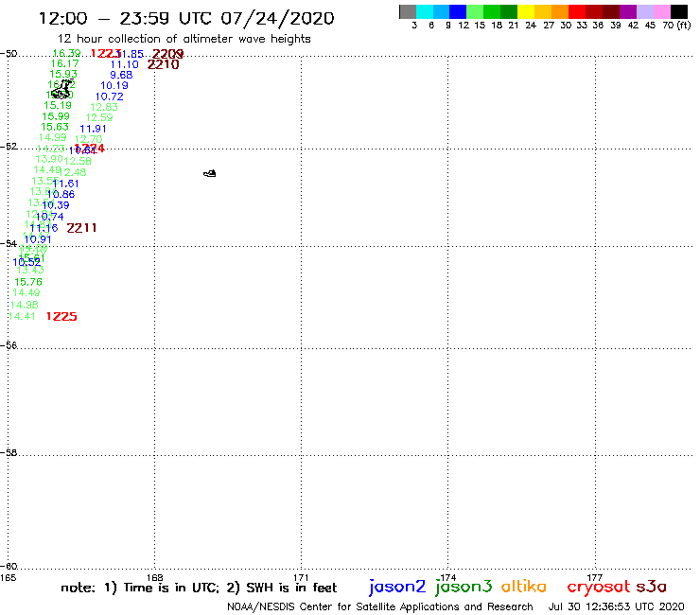Click the NOAA/NESDIS Center credit line
Screen dimensions: 700x615
pos(380,607)
